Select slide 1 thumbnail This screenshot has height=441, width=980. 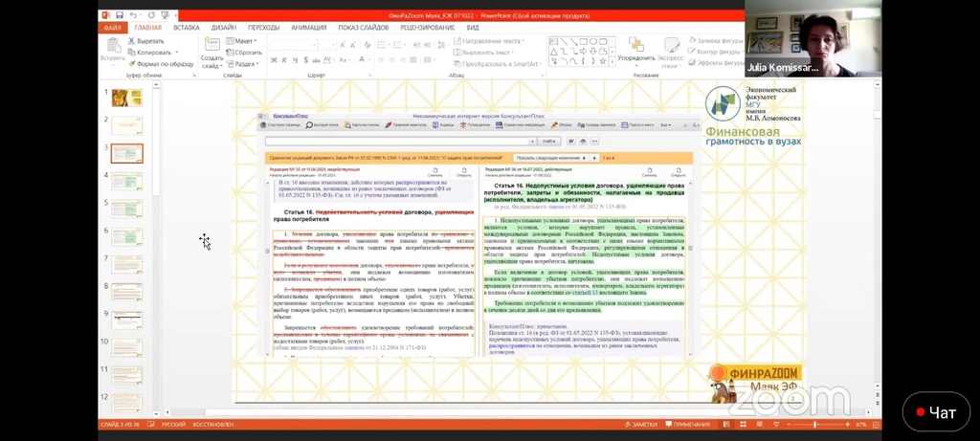[x=127, y=98]
